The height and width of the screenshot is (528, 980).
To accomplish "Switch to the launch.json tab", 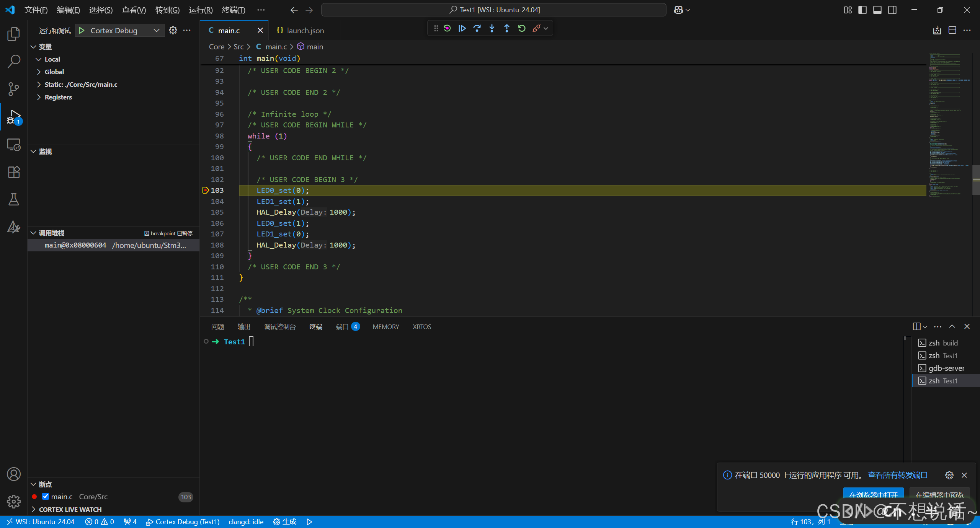I will click(305, 30).
